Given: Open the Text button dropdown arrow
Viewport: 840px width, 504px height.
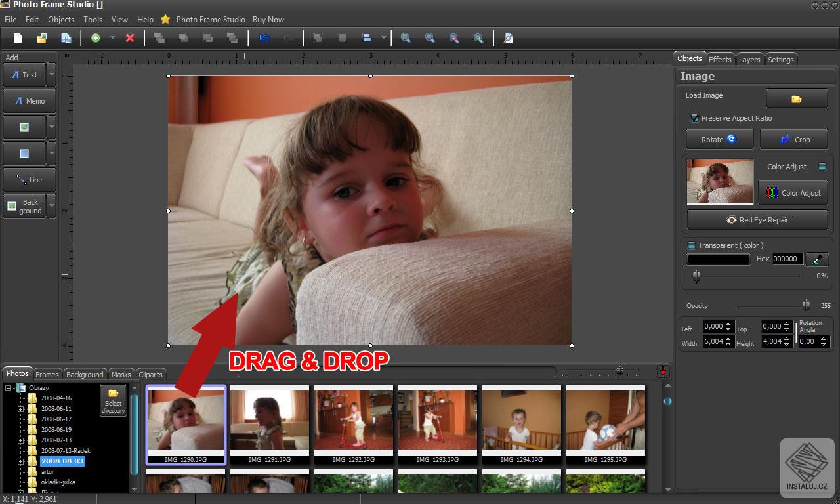Looking at the screenshot, I should pos(52,75).
